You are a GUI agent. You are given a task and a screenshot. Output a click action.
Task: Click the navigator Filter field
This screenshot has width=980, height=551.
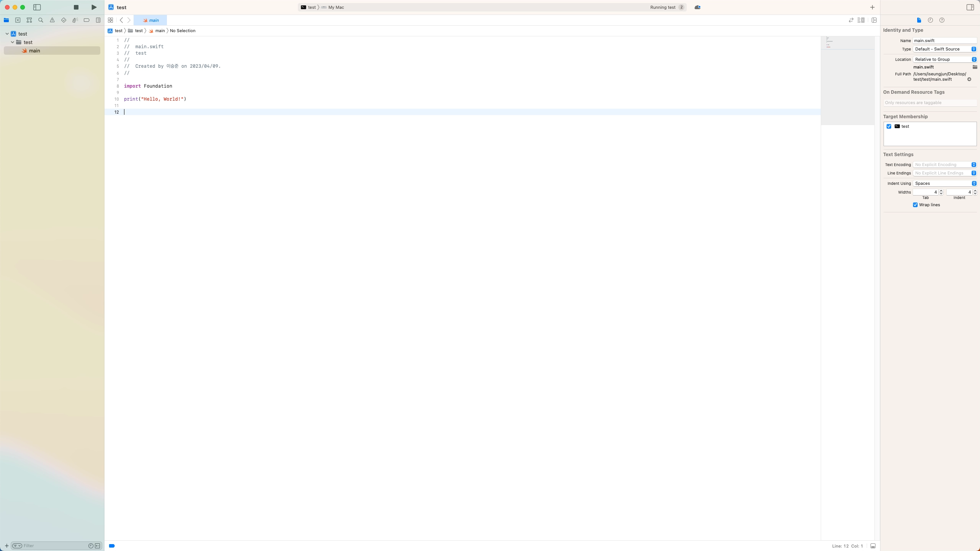click(x=54, y=546)
